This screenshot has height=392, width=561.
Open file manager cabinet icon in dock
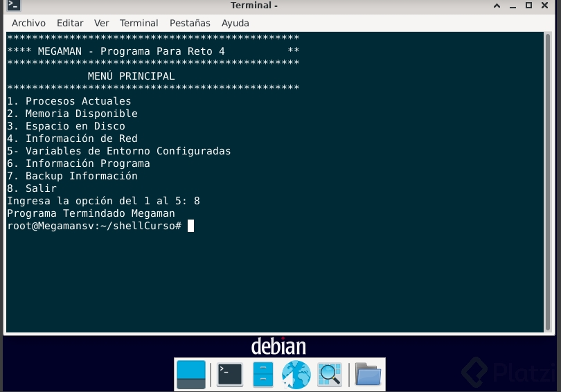263,375
